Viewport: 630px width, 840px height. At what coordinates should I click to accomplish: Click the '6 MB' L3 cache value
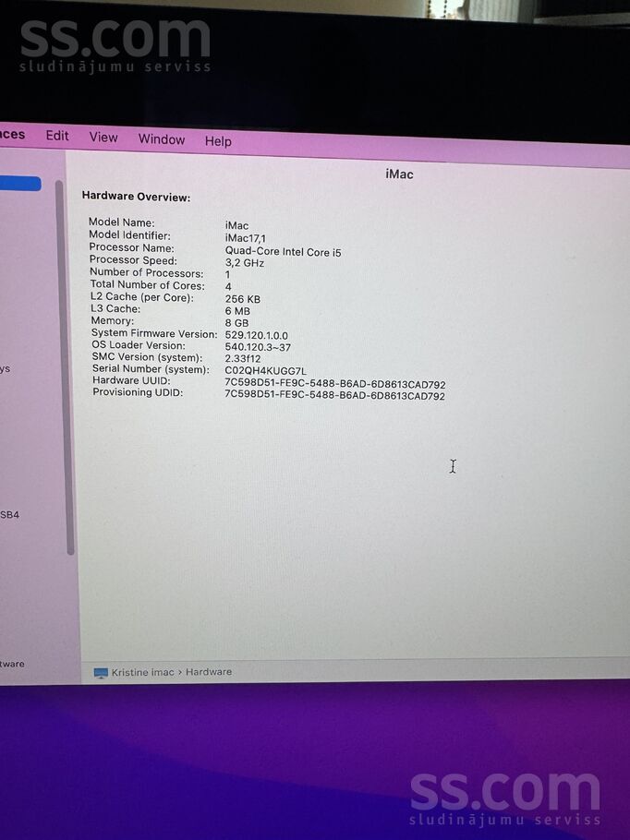[237, 311]
